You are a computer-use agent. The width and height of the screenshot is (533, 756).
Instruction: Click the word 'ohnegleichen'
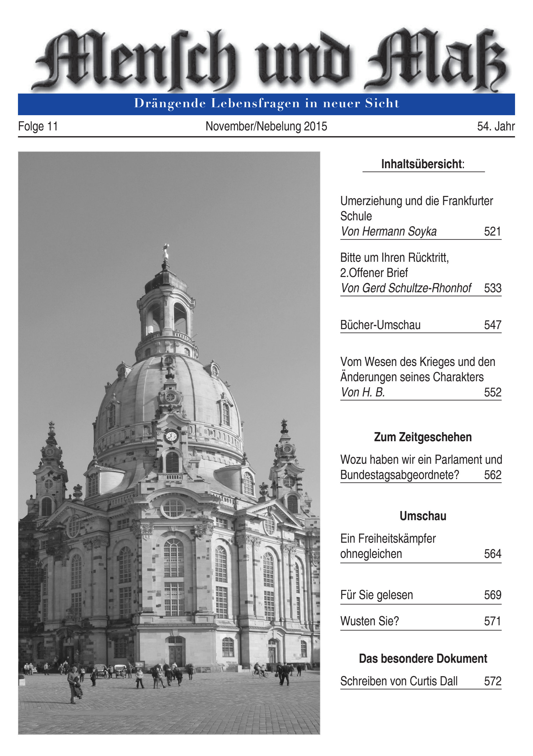(x=371, y=554)
